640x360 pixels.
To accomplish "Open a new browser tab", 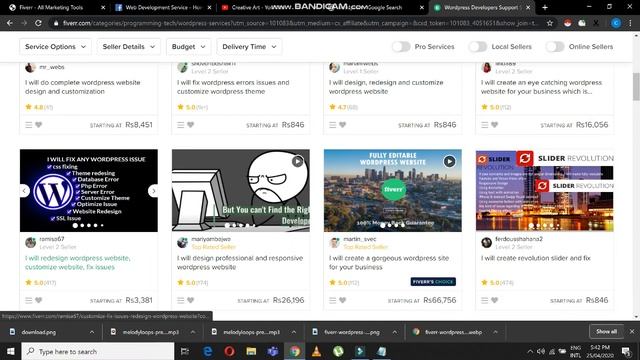I will [544, 7].
